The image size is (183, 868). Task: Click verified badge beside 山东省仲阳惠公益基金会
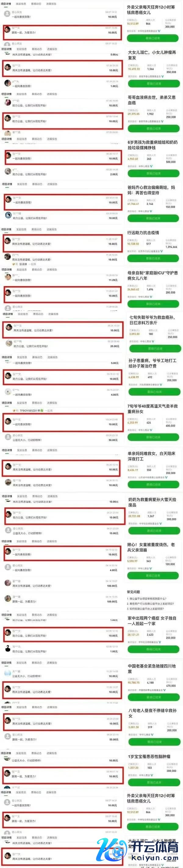pyautogui.click(x=166, y=477)
